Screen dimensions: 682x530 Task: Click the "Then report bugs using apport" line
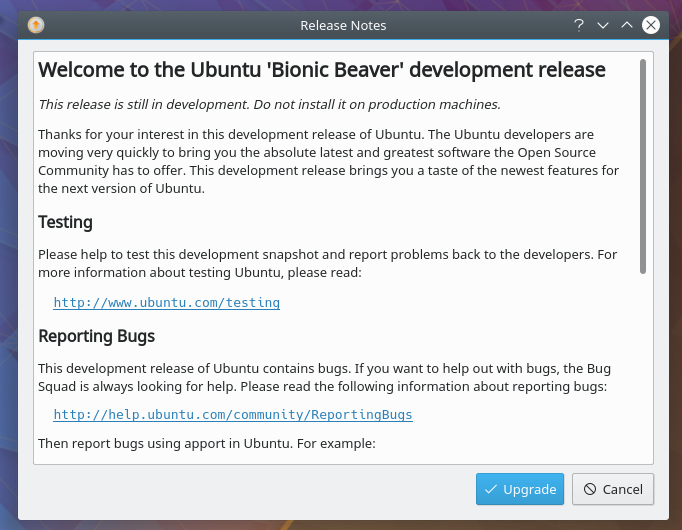[206, 442]
